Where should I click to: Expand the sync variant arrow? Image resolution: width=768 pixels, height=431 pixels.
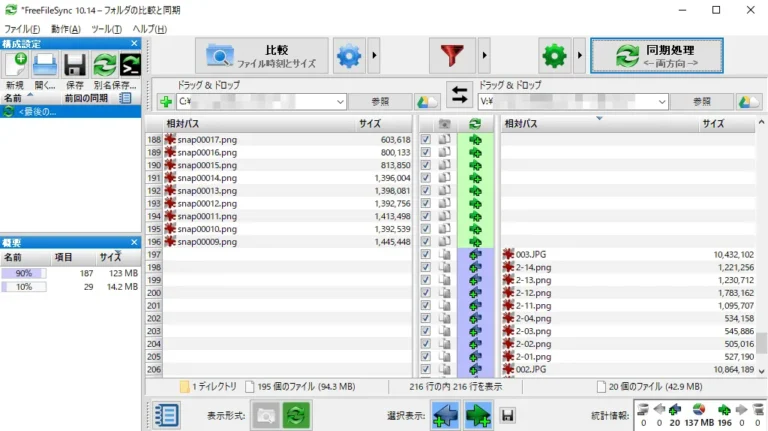coord(580,56)
